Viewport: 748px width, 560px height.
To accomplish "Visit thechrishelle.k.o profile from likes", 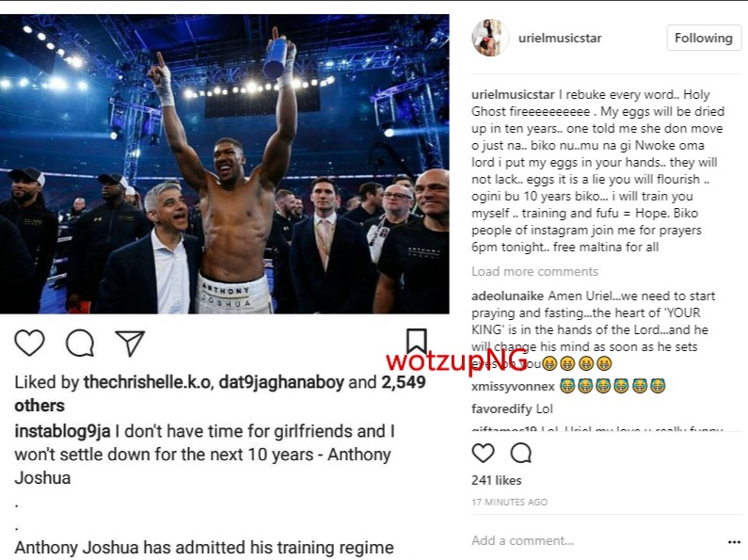I will coord(148,382).
